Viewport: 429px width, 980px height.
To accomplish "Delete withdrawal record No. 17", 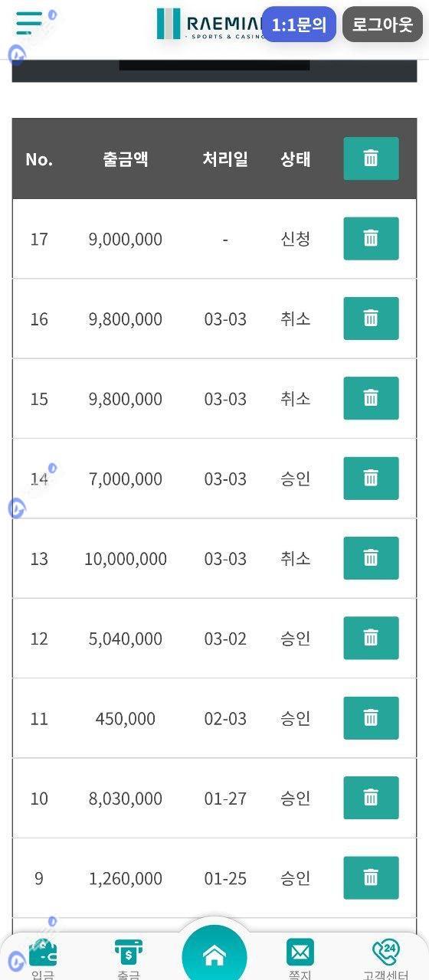I will [371, 239].
